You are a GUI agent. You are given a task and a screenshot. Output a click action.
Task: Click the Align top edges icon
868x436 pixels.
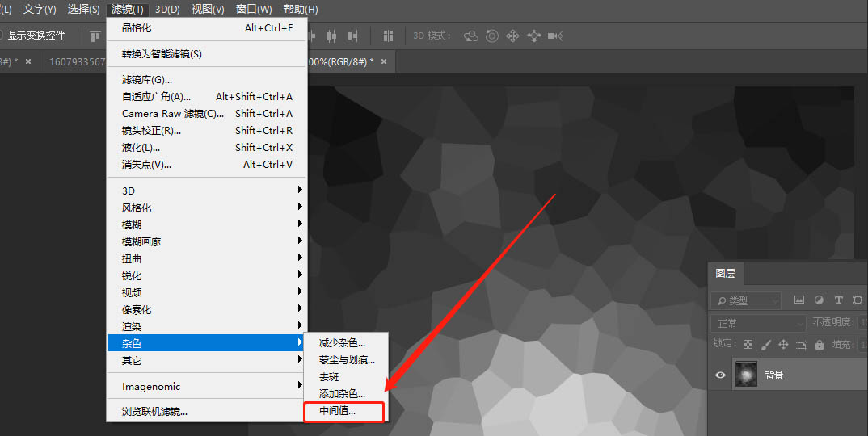(x=95, y=36)
